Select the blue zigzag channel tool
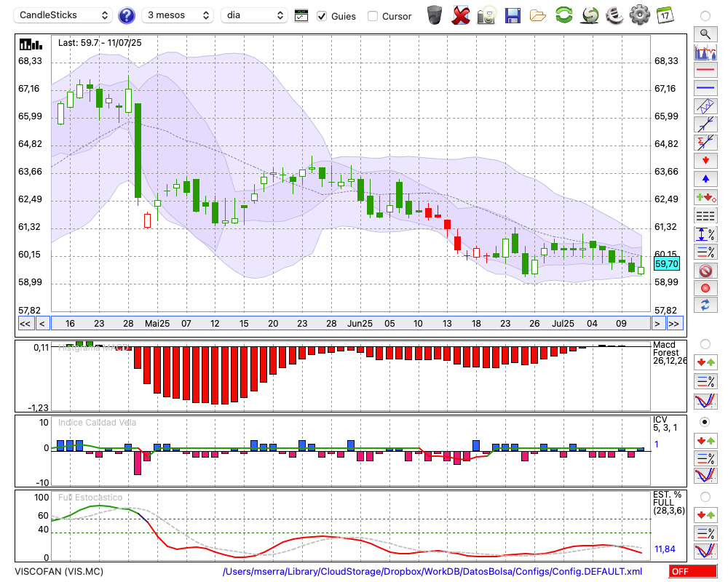728x582 pixels. [x=705, y=105]
